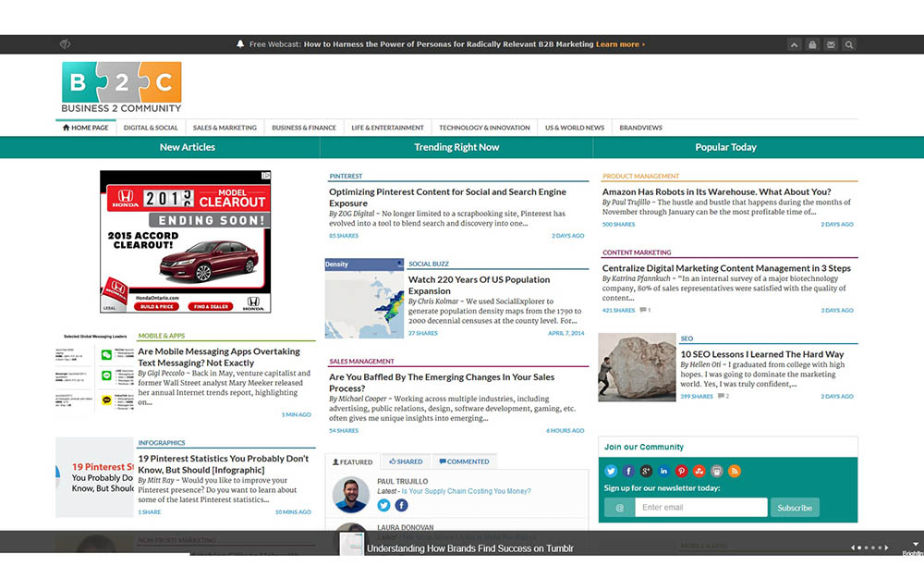Click the Honda Accord clearout advertisement
The image size is (924, 578).
coord(185,241)
